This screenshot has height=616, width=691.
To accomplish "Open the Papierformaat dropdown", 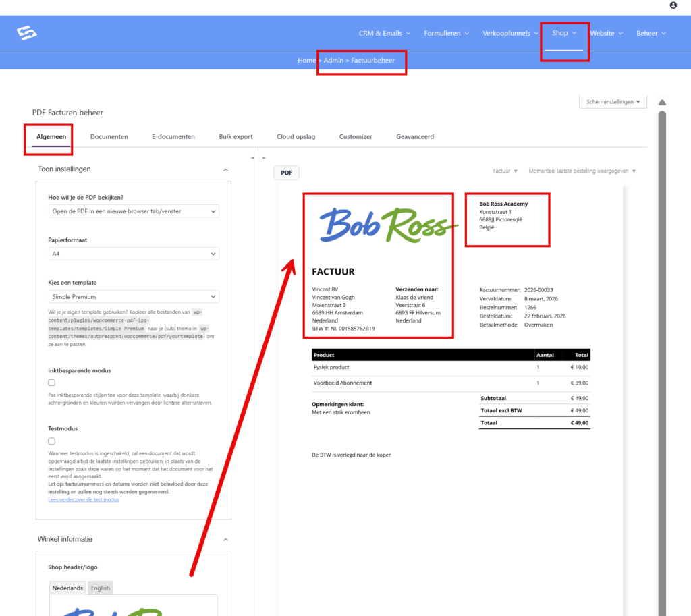I will click(x=134, y=254).
